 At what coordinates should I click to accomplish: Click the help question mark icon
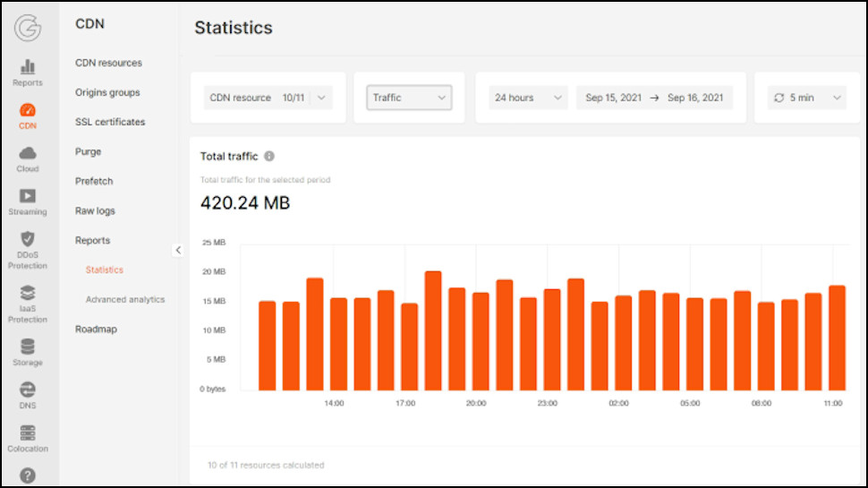28,475
